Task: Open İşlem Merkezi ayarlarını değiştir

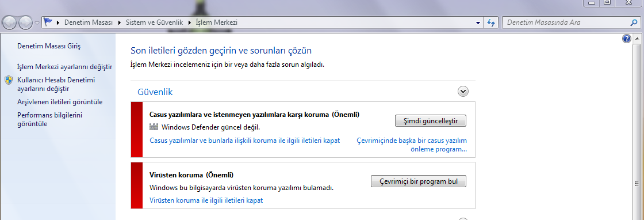Action: coord(64,66)
